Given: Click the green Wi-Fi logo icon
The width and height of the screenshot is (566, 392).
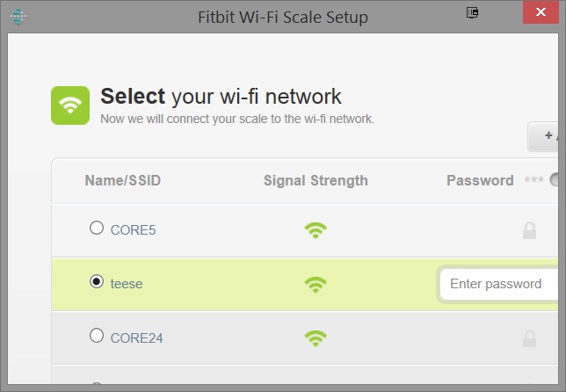Looking at the screenshot, I should pos(70,105).
